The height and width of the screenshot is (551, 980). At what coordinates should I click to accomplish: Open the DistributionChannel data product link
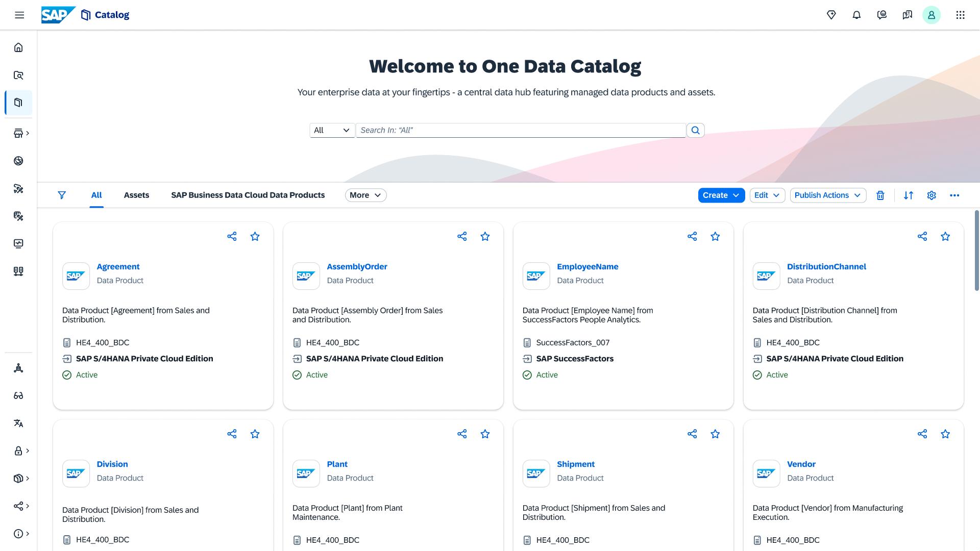point(826,266)
